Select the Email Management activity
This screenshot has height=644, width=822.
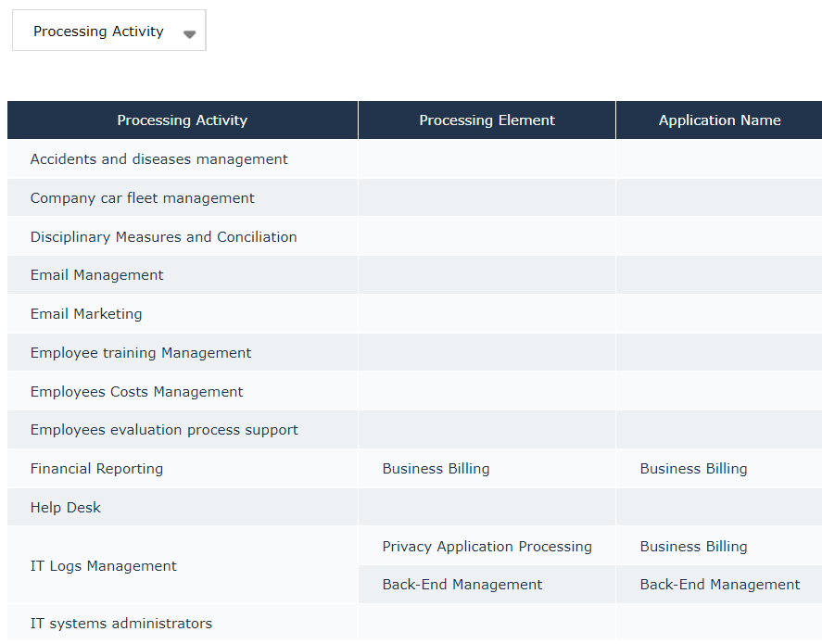pyautogui.click(x=96, y=275)
